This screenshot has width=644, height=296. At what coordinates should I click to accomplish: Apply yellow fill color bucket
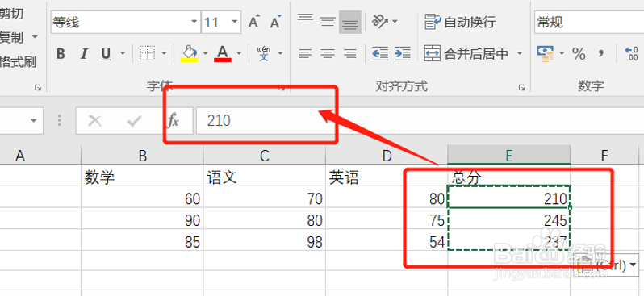189,53
